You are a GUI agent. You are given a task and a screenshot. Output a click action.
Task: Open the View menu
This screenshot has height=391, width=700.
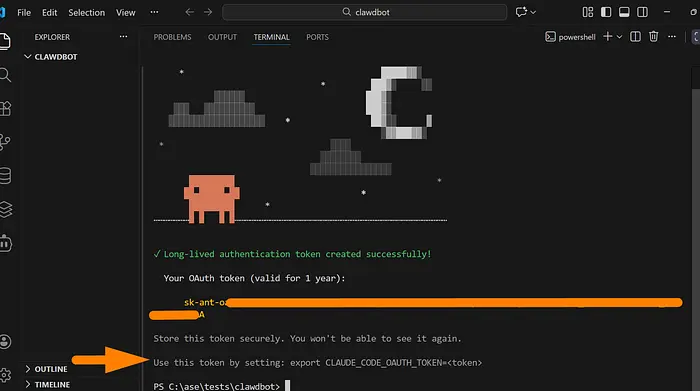[126, 12]
